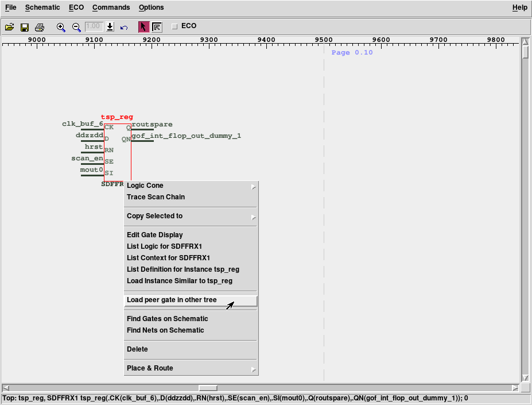Enable the ECO checkbox

pyautogui.click(x=174, y=26)
